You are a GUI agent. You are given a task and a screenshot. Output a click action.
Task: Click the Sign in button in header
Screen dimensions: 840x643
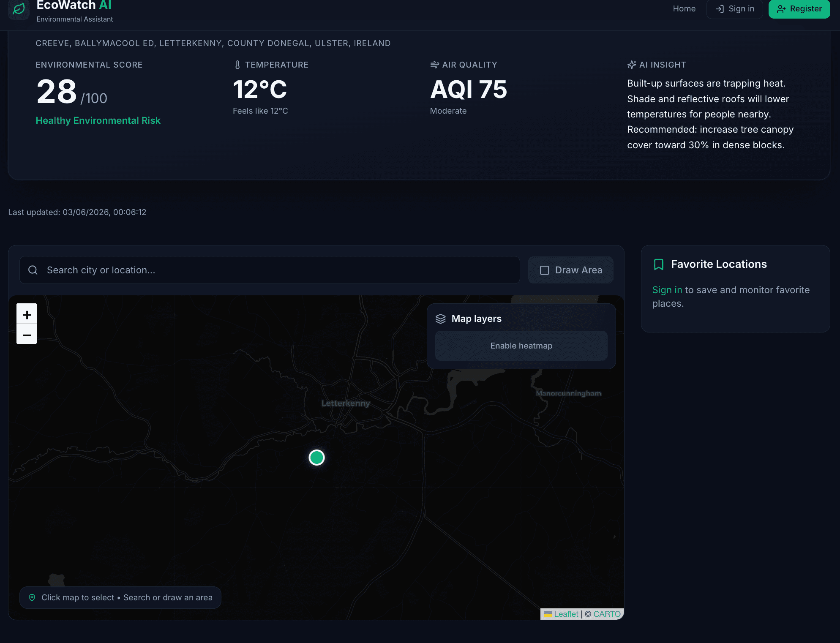(x=734, y=9)
